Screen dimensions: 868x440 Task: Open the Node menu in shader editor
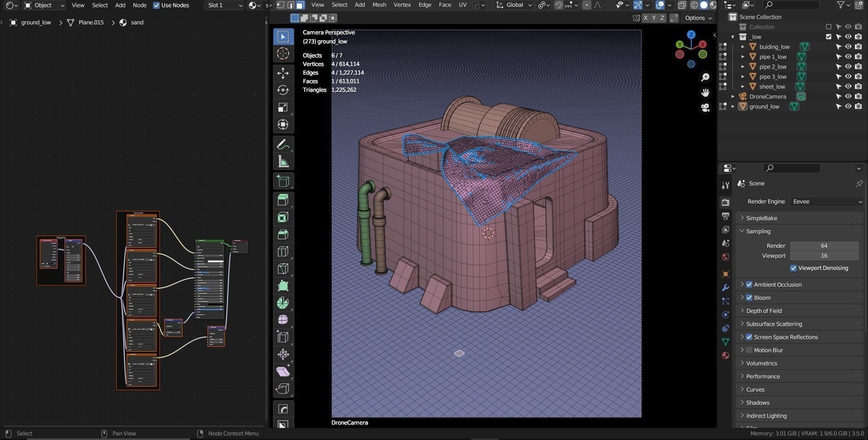coord(139,5)
